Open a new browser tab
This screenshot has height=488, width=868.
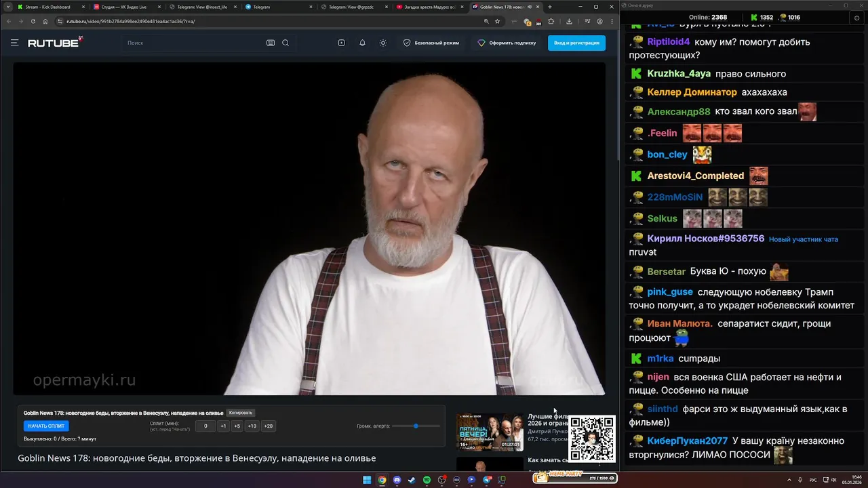550,7
